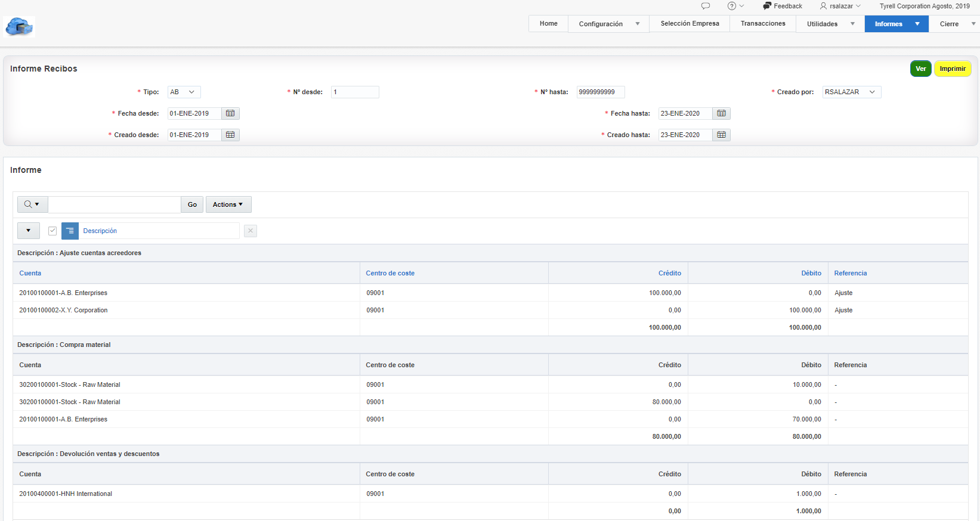
Task: Select the Informes menu tab
Action: (888, 24)
